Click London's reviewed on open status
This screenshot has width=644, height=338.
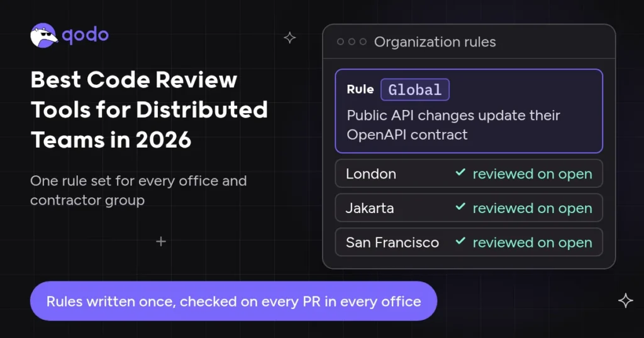tap(532, 174)
